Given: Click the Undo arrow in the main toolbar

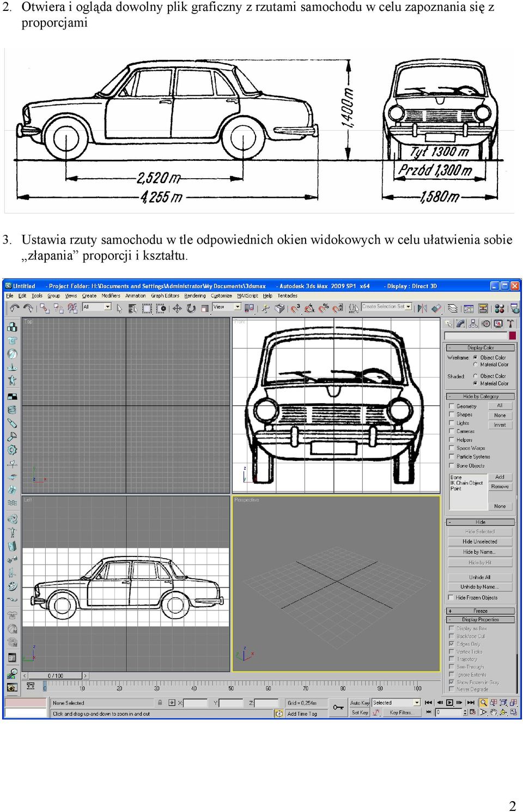Looking at the screenshot, I should [15, 308].
